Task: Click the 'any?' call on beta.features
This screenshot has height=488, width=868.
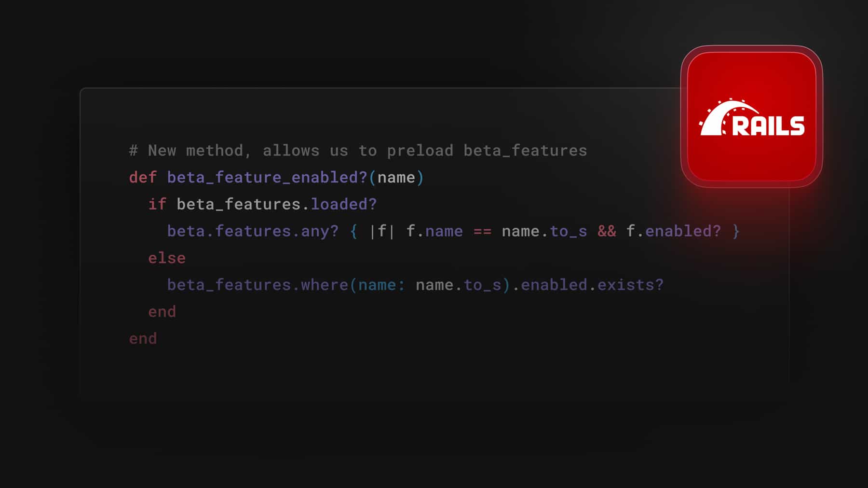Action: coord(320,231)
